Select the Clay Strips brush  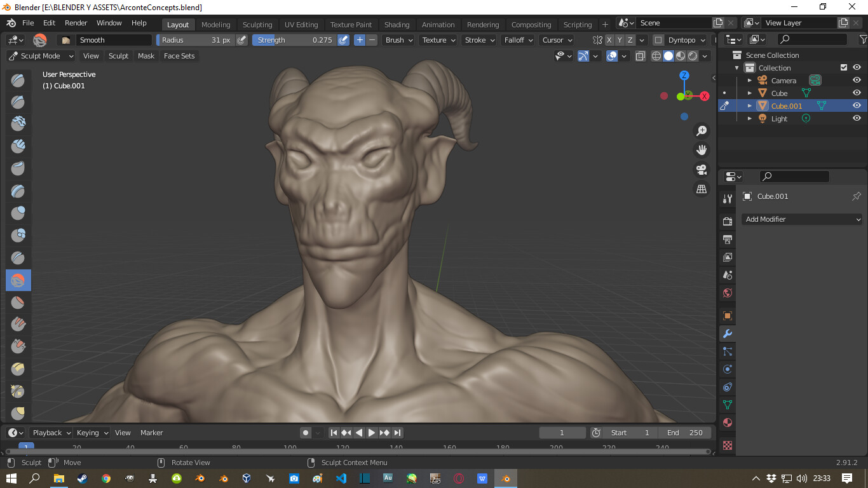click(17, 146)
